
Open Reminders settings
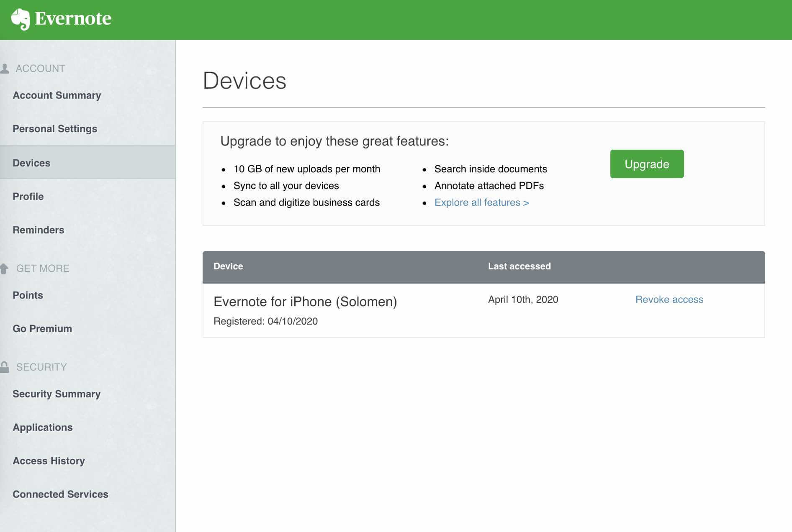click(39, 230)
